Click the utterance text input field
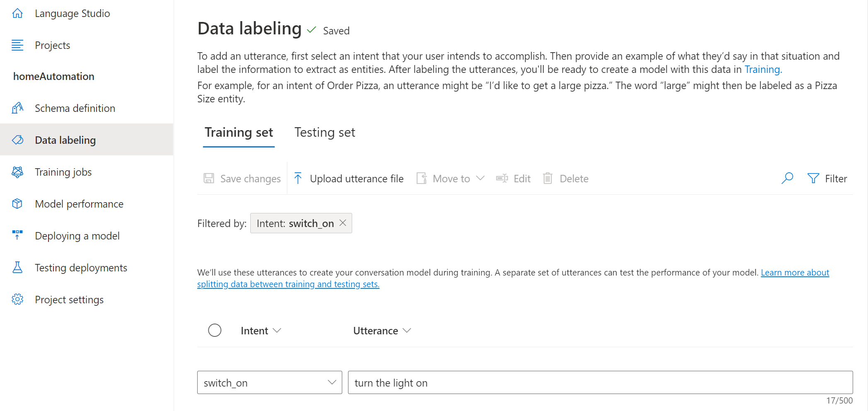Viewport: 868px width, 411px height. click(x=600, y=382)
